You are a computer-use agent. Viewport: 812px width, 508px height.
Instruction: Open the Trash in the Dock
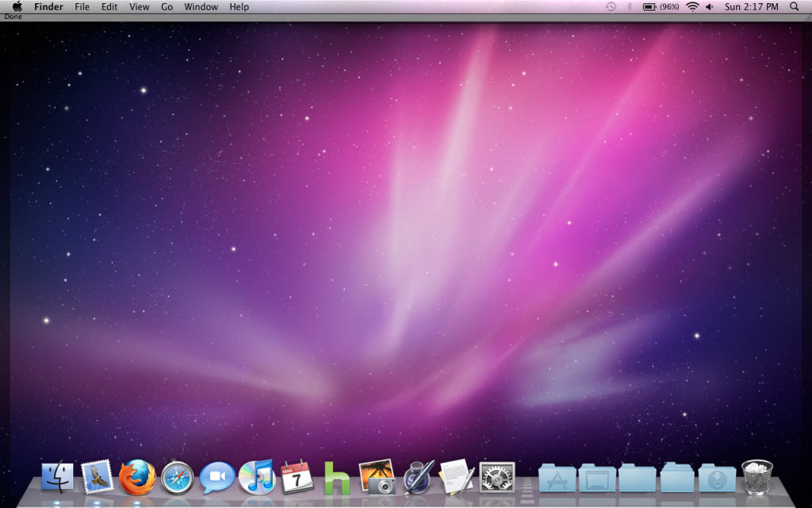tap(757, 477)
